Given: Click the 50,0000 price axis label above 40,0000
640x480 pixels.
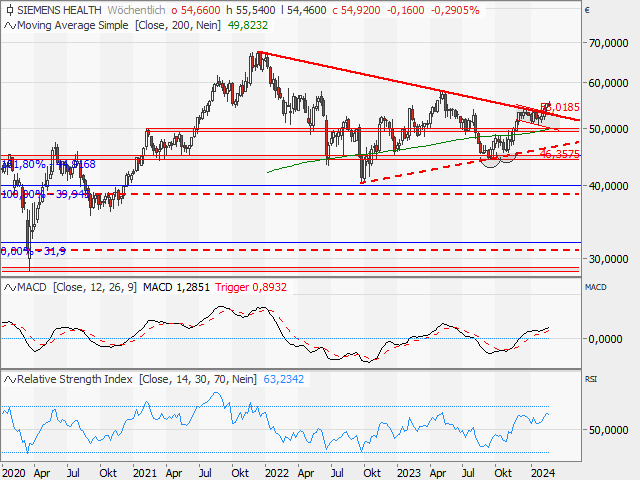Looking at the screenshot, I should point(608,129).
